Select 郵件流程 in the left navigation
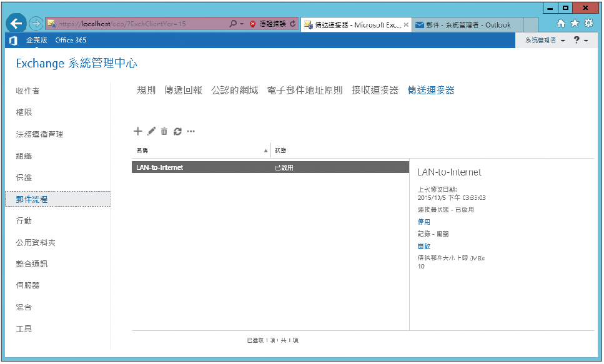The width and height of the screenshot is (604, 364). pos(58,199)
